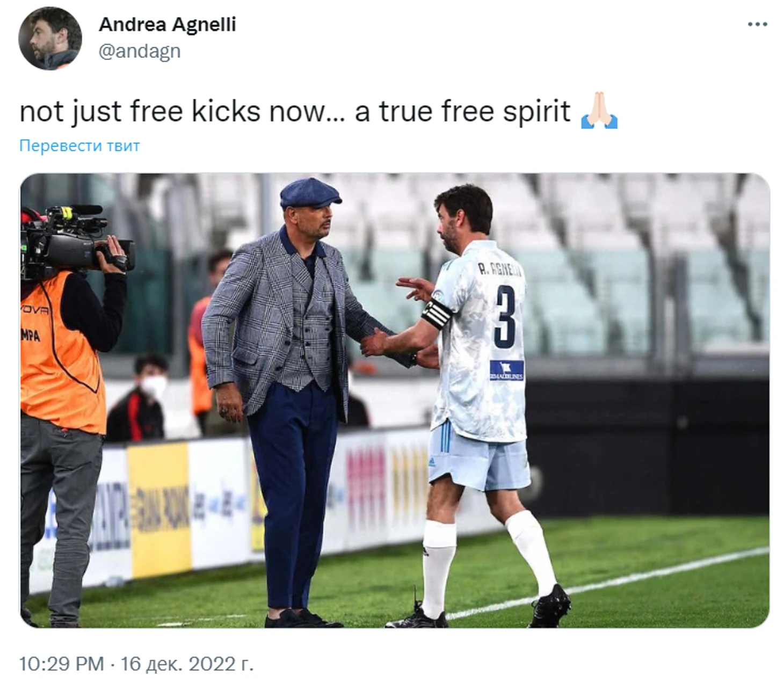Click the praying hands emoji

pos(599,111)
